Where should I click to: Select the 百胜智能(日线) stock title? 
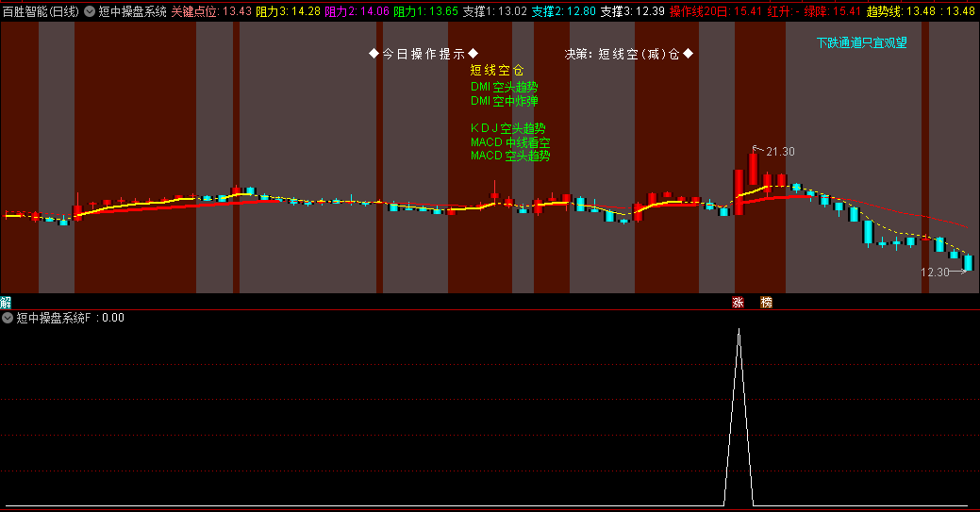coord(42,11)
